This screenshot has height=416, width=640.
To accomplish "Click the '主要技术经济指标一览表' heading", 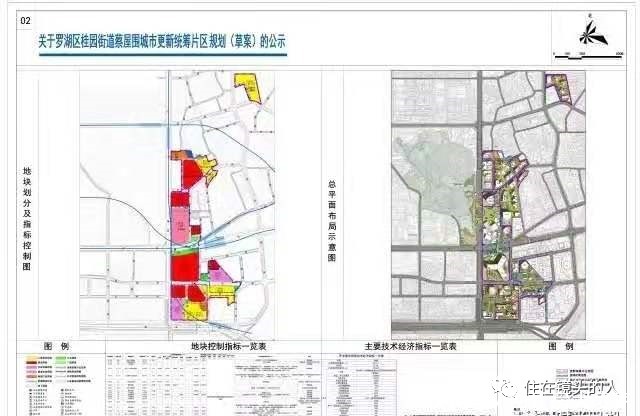I will pos(410,347).
